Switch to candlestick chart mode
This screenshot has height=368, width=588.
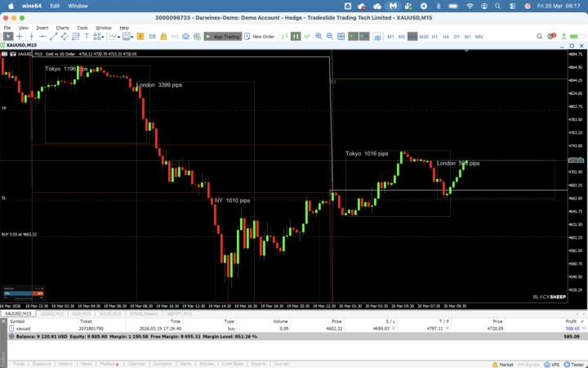click(x=296, y=37)
